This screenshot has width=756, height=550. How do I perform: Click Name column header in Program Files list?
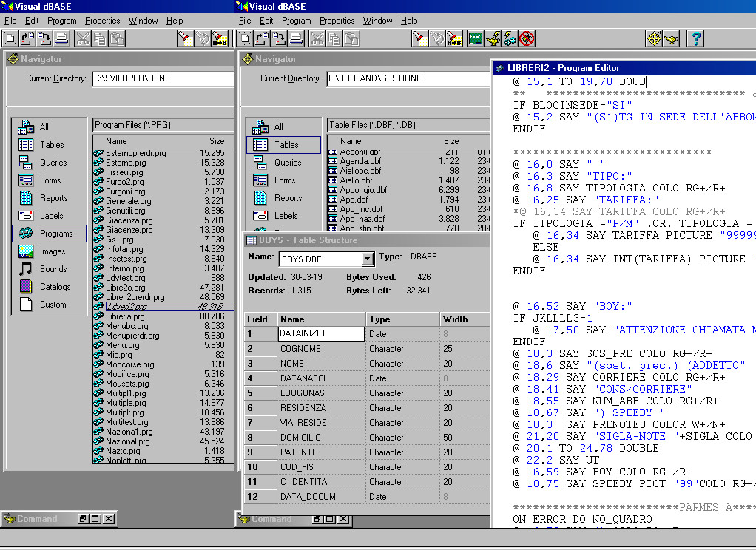tap(116, 141)
